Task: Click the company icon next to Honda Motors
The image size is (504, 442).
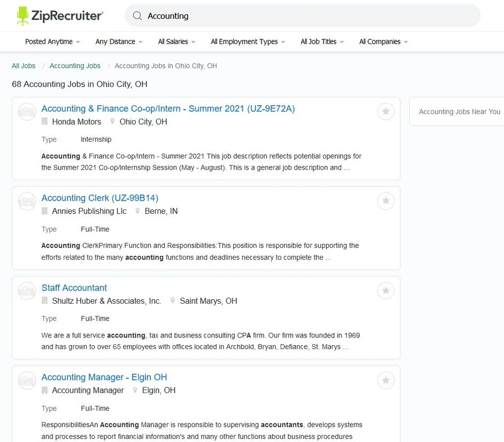Action: pyautogui.click(x=45, y=122)
